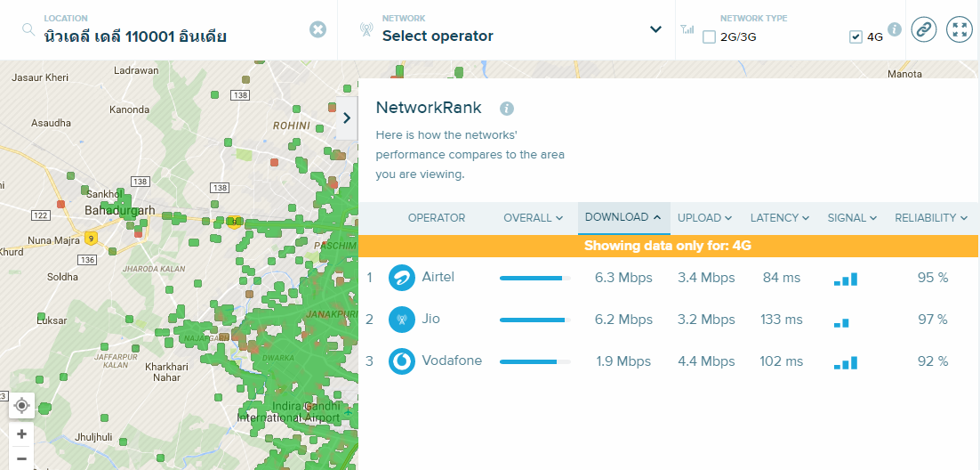Click Vodafone 1.9 Mbps download value
980x470 pixels.
pos(623,361)
